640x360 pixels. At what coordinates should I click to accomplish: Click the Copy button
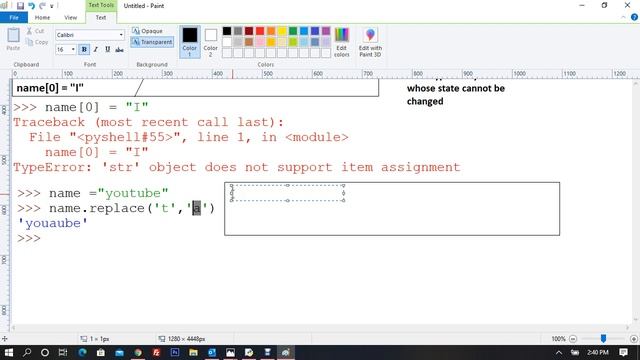[37, 42]
